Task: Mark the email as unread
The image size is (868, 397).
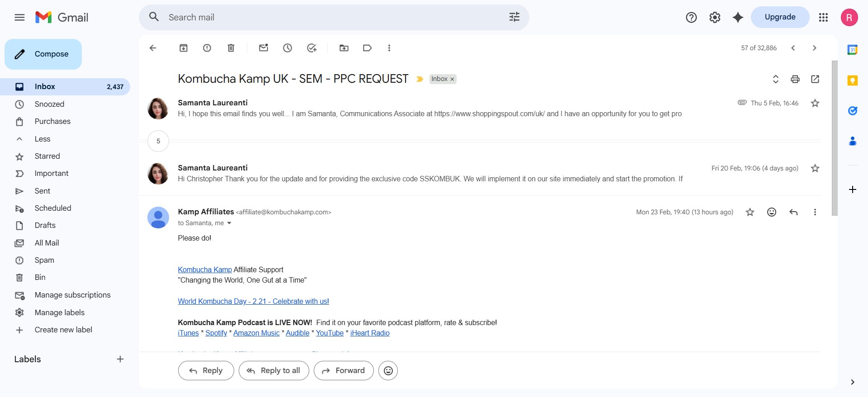Action: (x=264, y=48)
